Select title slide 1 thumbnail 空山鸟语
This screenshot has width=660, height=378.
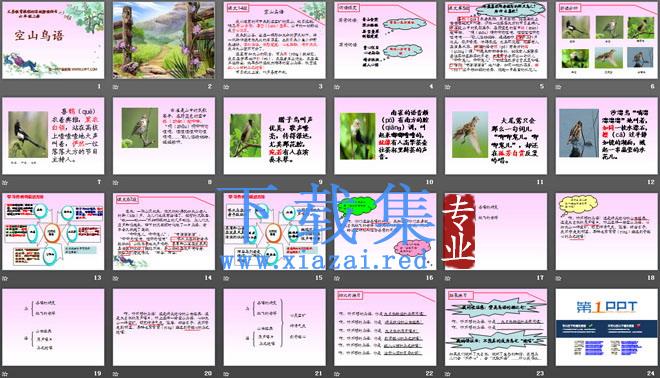click(x=53, y=40)
